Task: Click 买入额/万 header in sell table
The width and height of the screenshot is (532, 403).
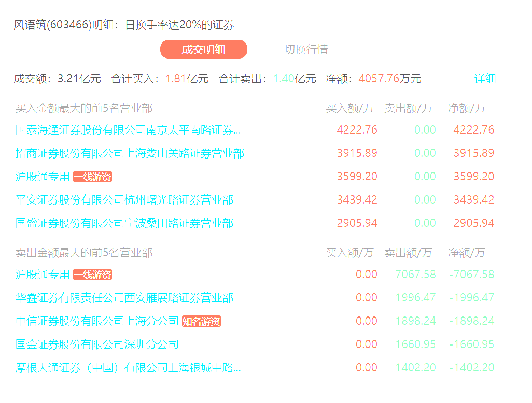Action: 349,252
